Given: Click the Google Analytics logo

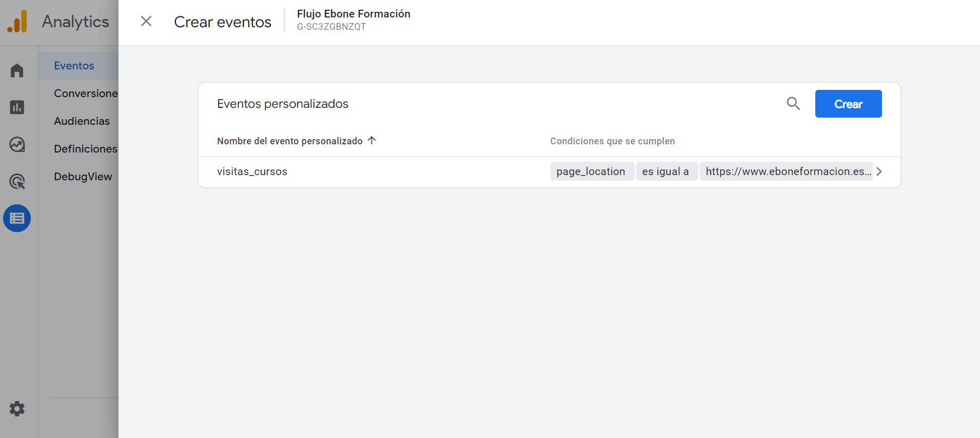Looking at the screenshot, I should pyautogui.click(x=17, y=22).
